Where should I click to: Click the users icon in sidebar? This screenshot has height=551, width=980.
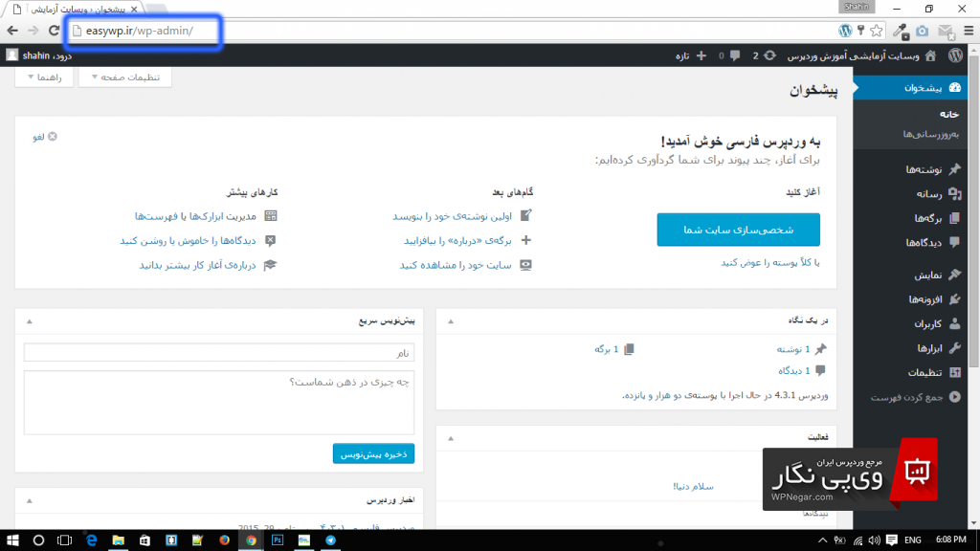coord(954,323)
